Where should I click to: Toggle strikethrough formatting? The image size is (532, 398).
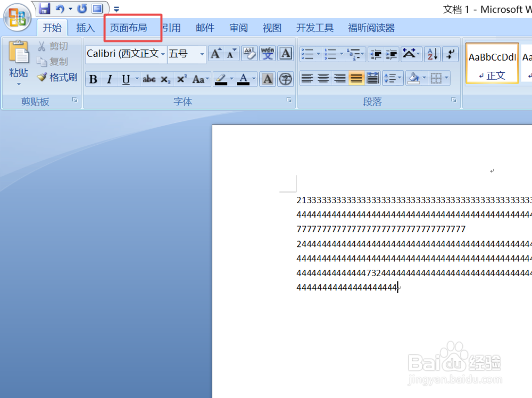click(x=149, y=79)
